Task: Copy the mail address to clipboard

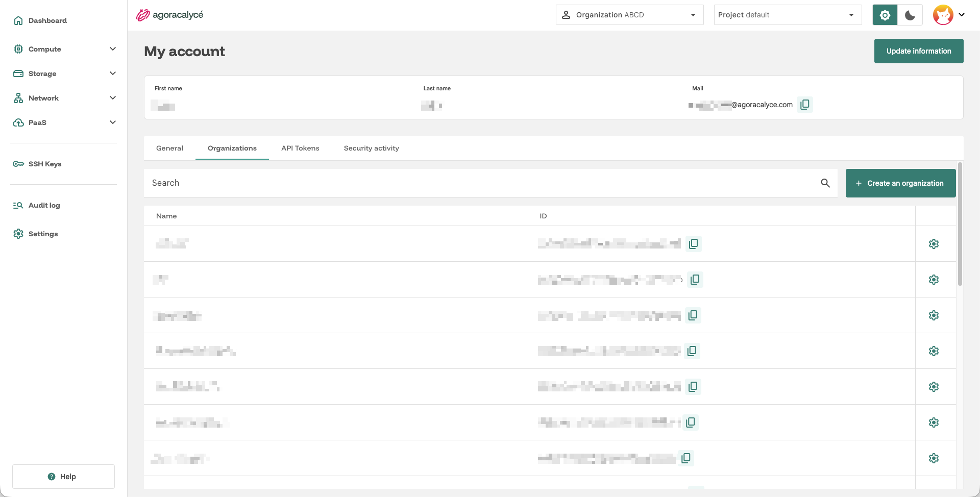Action: (x=805, y=105)
